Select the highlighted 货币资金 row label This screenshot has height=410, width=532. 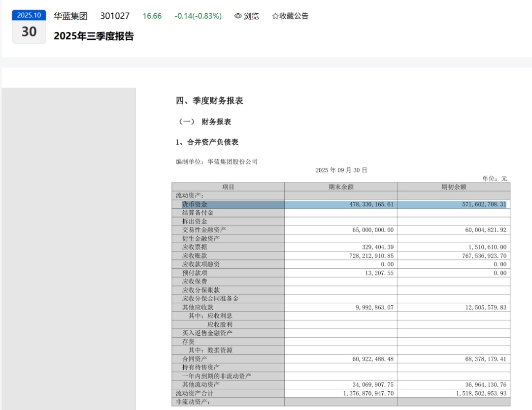[195, 204]
